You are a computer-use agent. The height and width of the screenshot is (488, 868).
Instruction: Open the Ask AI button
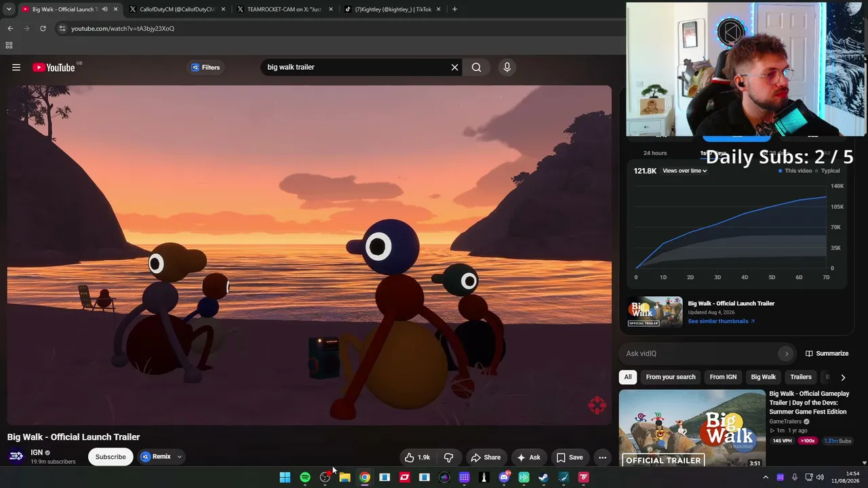[528, 457]
